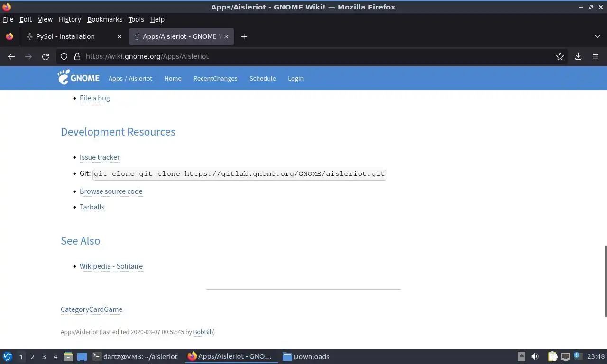607x364 pixels.
Task: Click the See Also heading
Action: point(81,241)
